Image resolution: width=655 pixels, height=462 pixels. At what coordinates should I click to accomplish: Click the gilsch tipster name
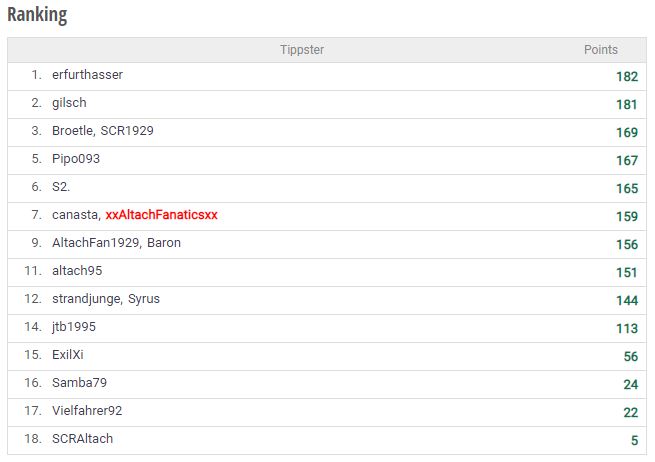(69, 103)
